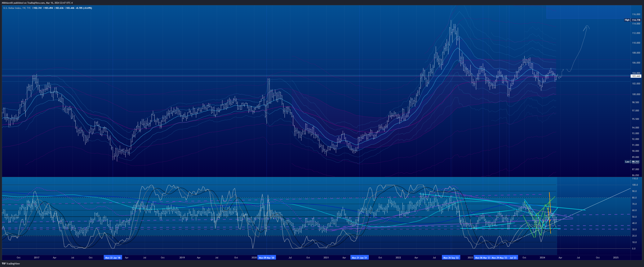Image resolution: width=644 pixels, height=267 pixels.
Task: Click the 2020 year label on time axis
Action: click(x=254, y=257)
